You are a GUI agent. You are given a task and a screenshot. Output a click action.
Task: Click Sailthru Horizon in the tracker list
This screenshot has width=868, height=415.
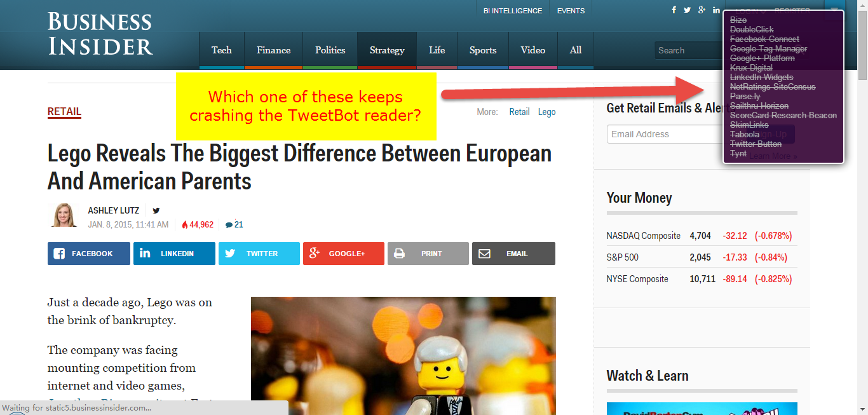point(759,106)
